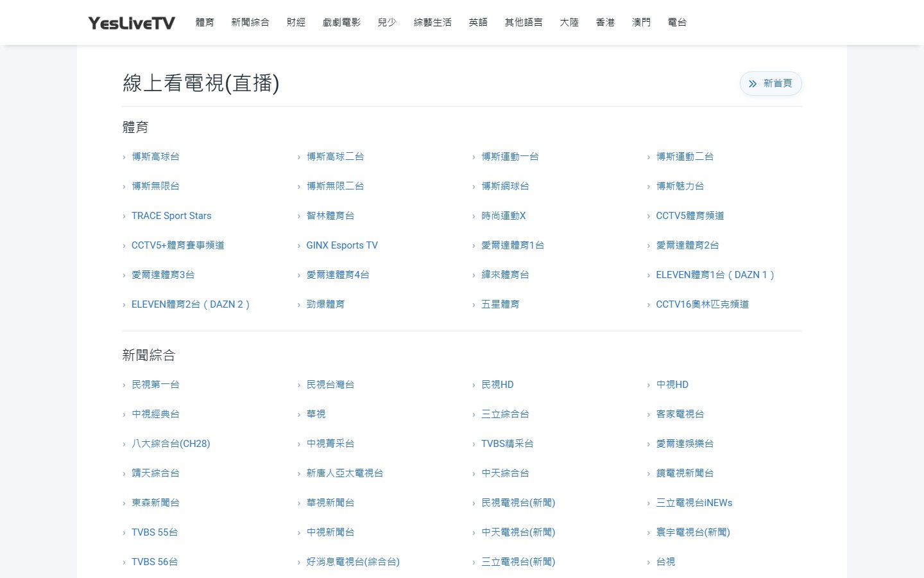This screenshot has width=924, height=578.
Task: Select 戲劇電影 in the top navigation
Action: [x=341, y=22]
